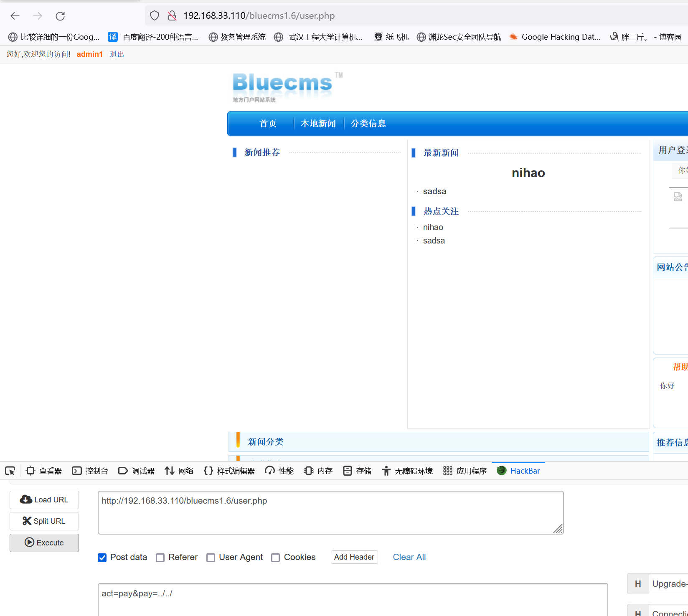Select the HackBar tab

coord(518,471)
